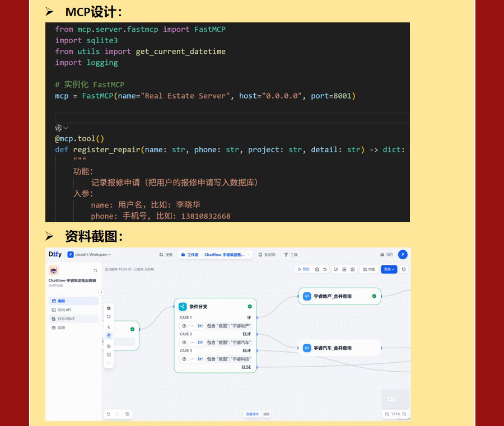
Task: Expand the 发布 publish dropdown
Action: click(389, 269)
